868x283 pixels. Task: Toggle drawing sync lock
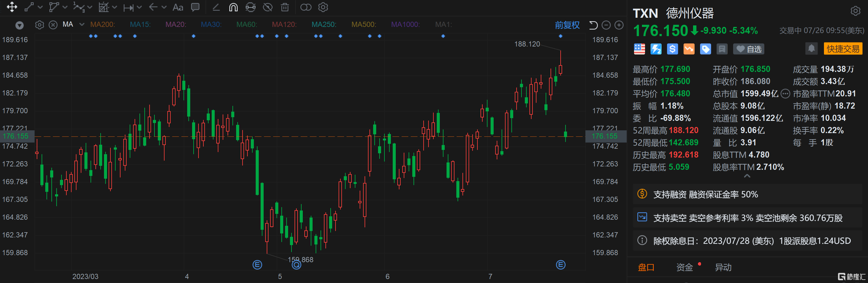251,7
